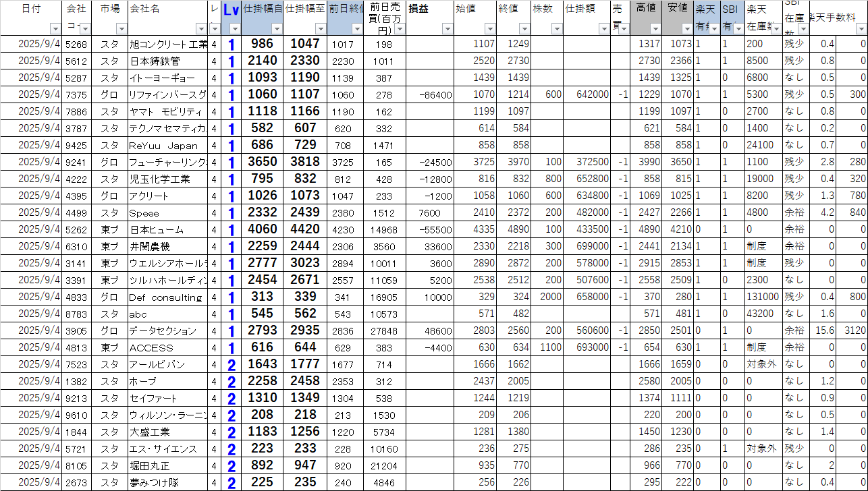Open the 前日終値 column filter dropdown
Viewport: 868px width, 491px height.
pos(357,29)
